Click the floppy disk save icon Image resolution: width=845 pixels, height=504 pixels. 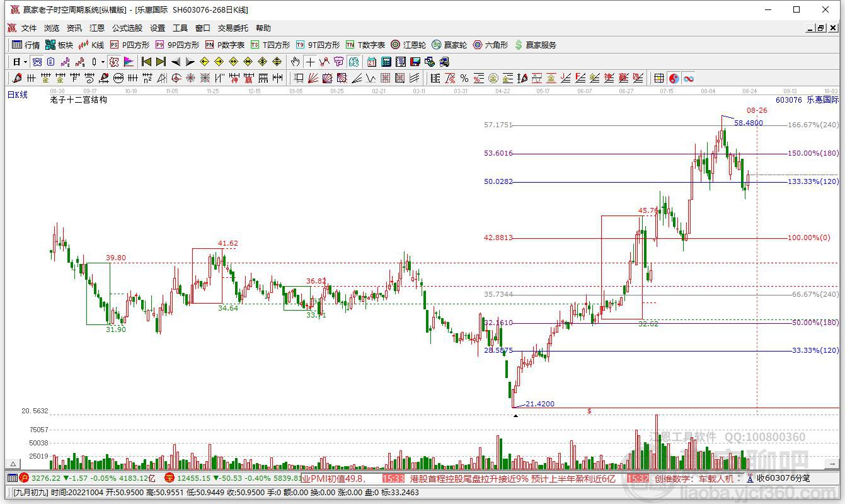[415, 62]
